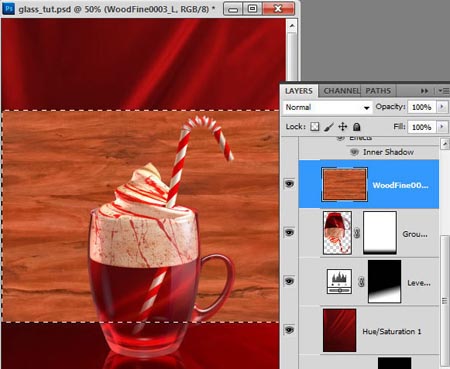Select the Hue/Saturation 1 red thumbnail
Screen dimensions: 450x369
coord(339,330)
